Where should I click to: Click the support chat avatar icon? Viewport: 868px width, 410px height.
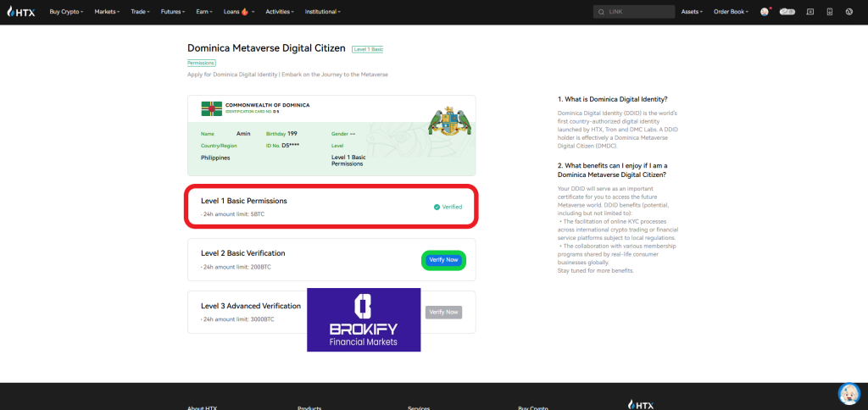(x=848, y=394)
